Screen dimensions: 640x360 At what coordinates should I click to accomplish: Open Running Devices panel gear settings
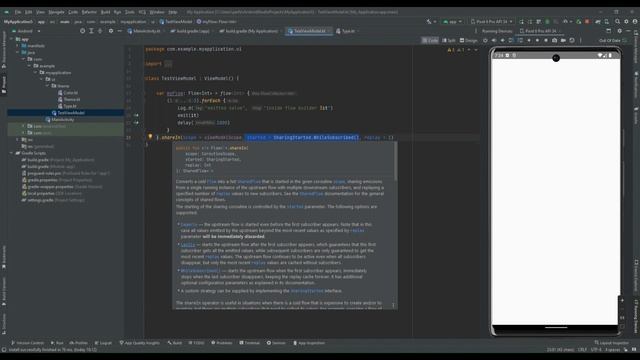[x=620, y=31]
